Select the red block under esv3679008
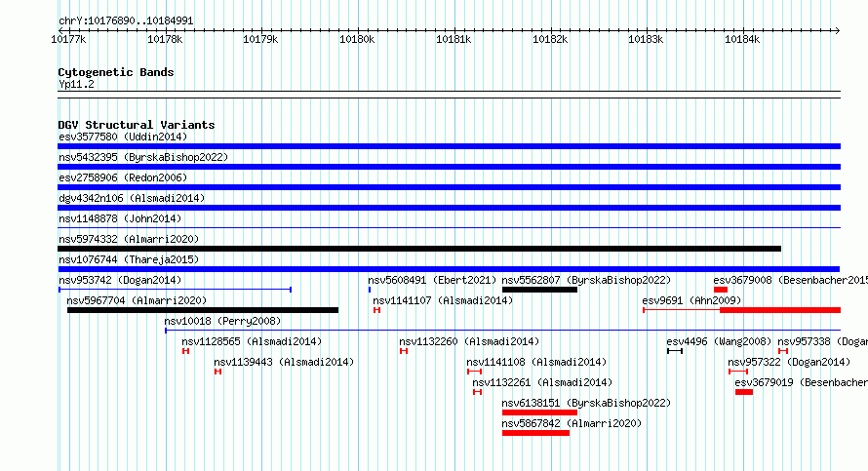Image resolution: width=868 pixels, height=471 pixels. (x=721, y=290)
